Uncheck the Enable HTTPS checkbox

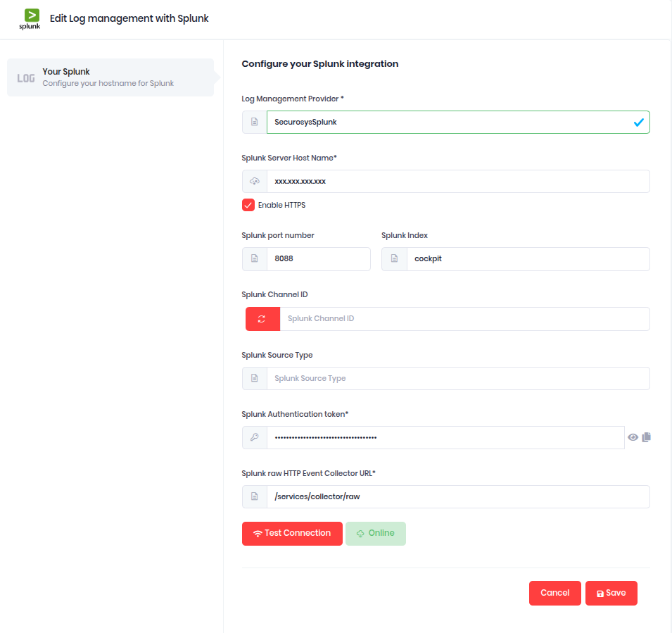pos(248,205)
